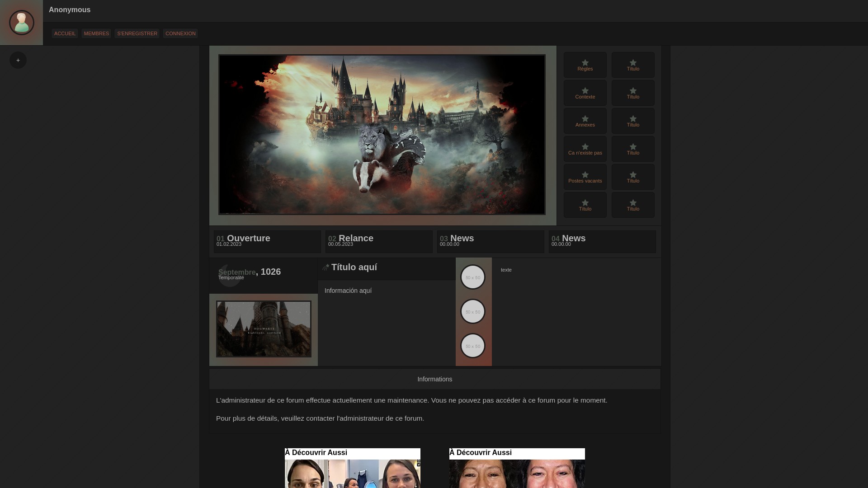Open the Postes vacants star tile
868x488 pixels.
point(585,177)
